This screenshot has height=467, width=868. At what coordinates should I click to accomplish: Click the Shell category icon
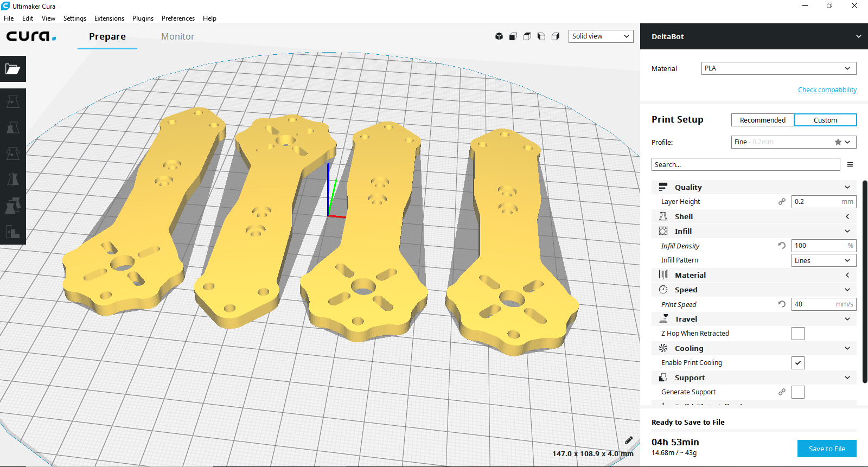(663, 216)
